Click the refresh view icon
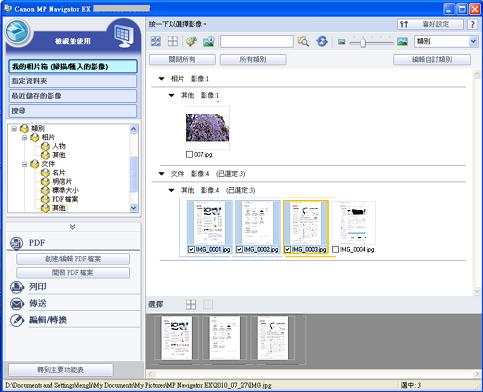The width and height of the screenshot is (483, 392). click(322, 41)
